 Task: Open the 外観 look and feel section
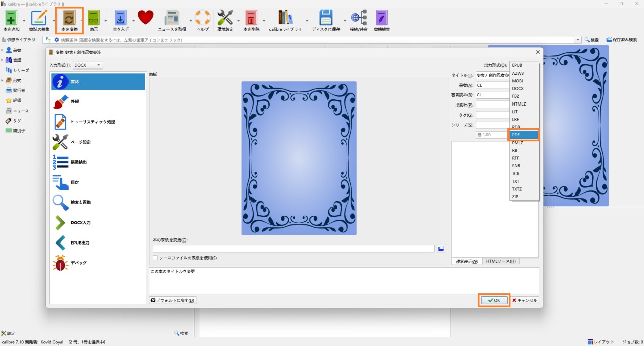tap(98, 101)
